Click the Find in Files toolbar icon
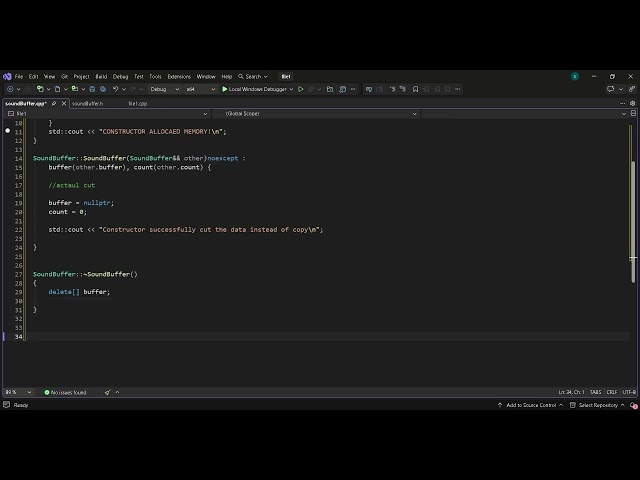Screen dimensions: 640x480 330,89
